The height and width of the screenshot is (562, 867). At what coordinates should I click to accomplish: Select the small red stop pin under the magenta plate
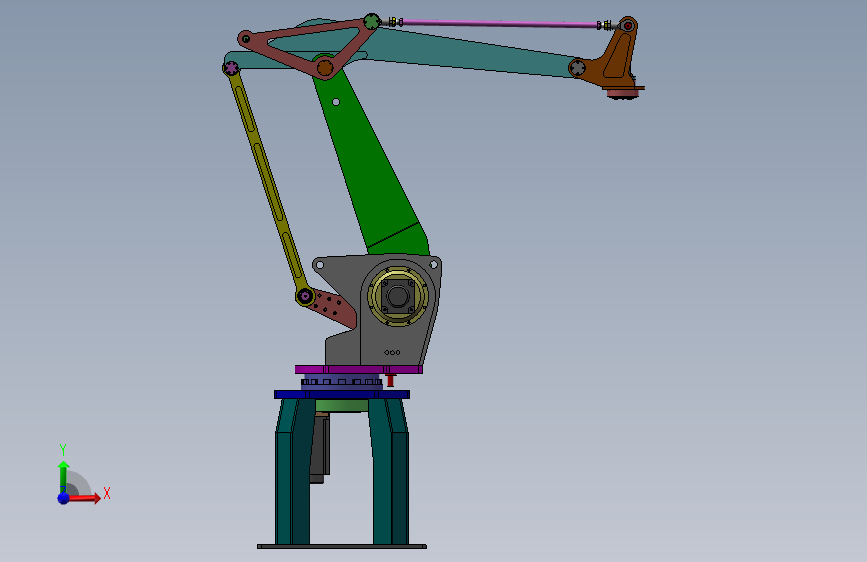tap(390, 380)
